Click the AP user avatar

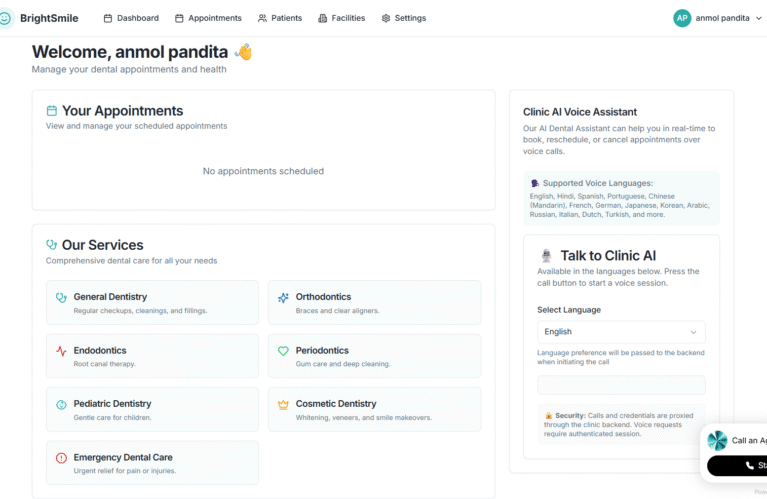click(x=682, y=18)
